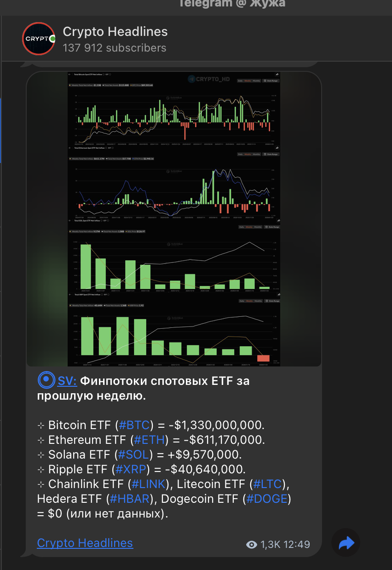392x570 pixels.
Task: Follow the Crypto Headlines link below the post
Action: 85,543
